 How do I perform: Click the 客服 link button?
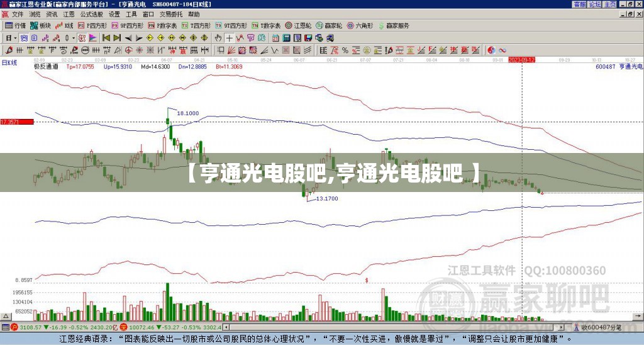[579, 4]
